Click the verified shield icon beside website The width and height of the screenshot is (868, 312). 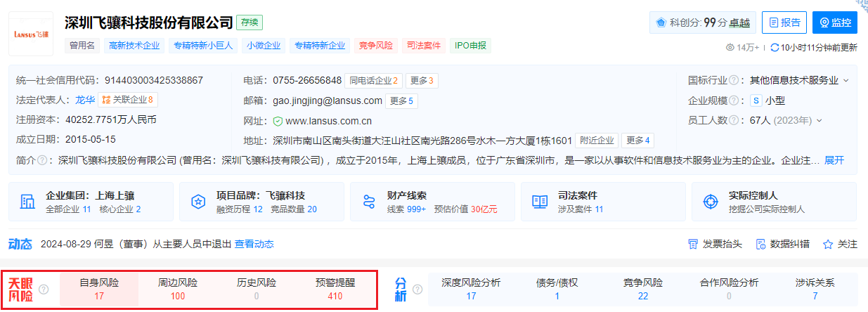(x=278, y=121)
